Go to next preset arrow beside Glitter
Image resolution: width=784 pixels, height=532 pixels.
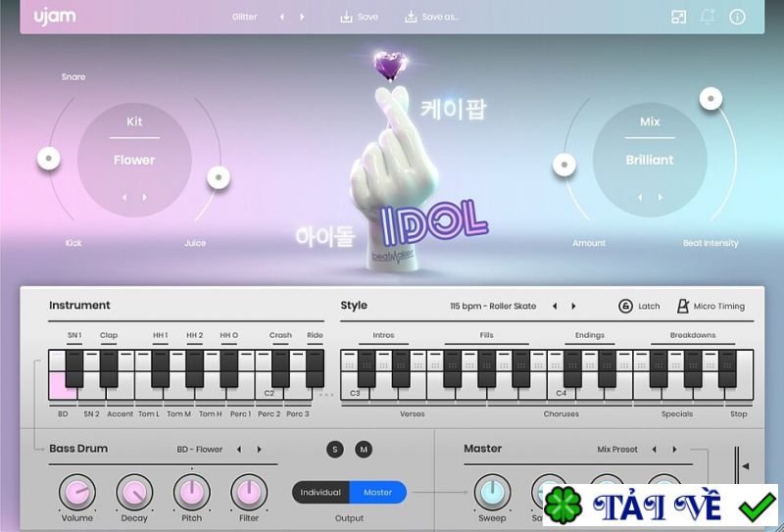(x=302, y=17)
